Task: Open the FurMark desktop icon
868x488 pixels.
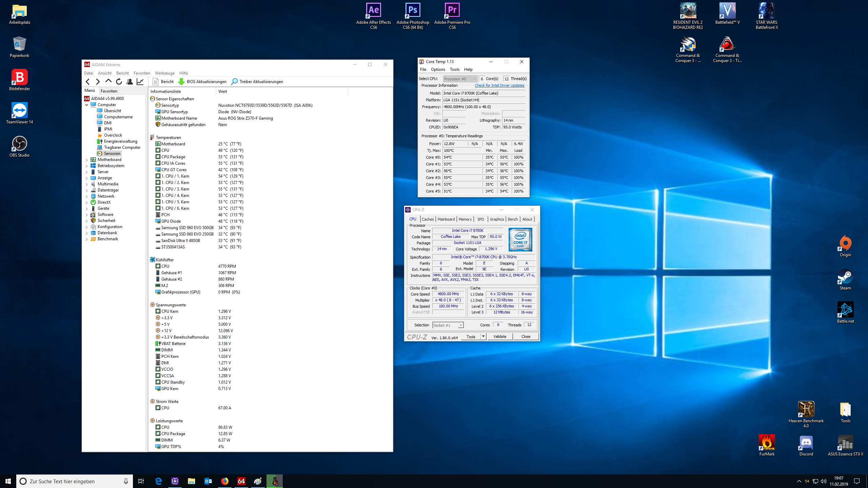Action: tap(767, 445)
